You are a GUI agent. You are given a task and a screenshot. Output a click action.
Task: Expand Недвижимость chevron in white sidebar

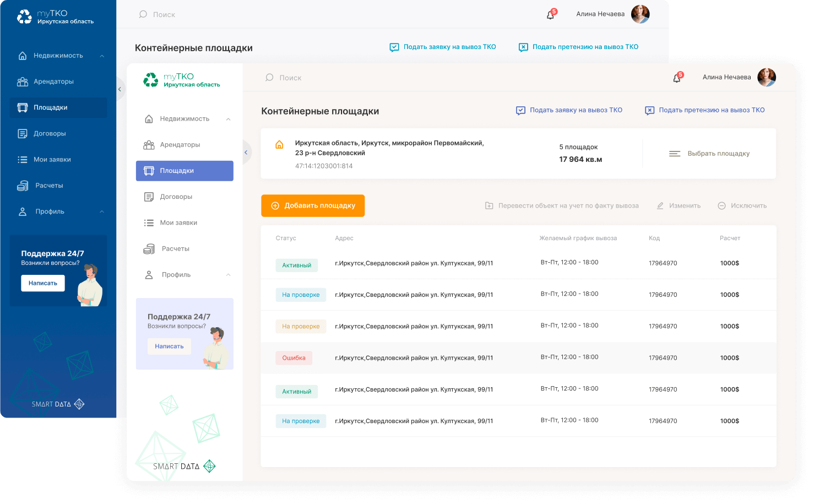click(x=228, y=119)
